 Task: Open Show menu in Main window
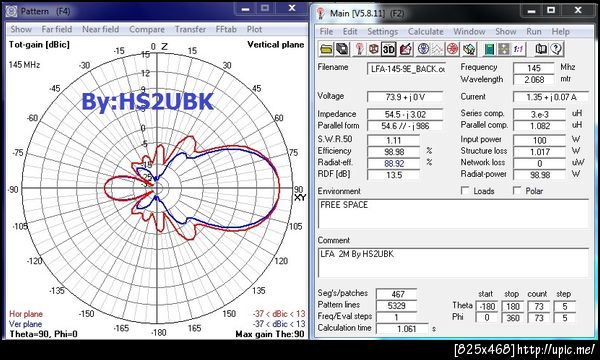pyautogui.click(x=506, y=32)
